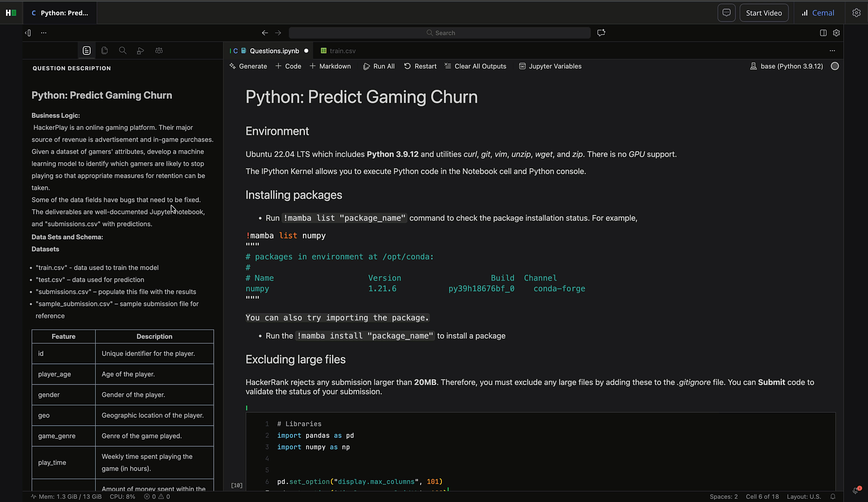Switch to the train.csv tab

click(342, 51)
